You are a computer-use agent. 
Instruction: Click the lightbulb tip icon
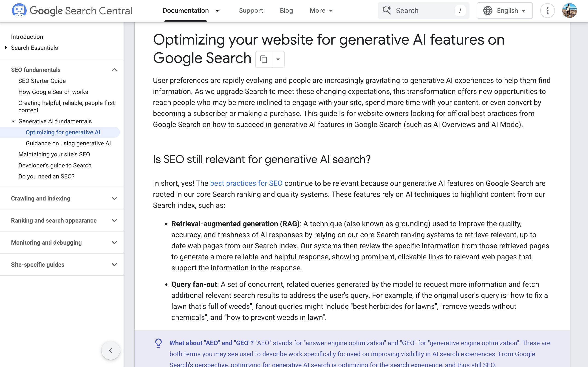click(158, 343)
